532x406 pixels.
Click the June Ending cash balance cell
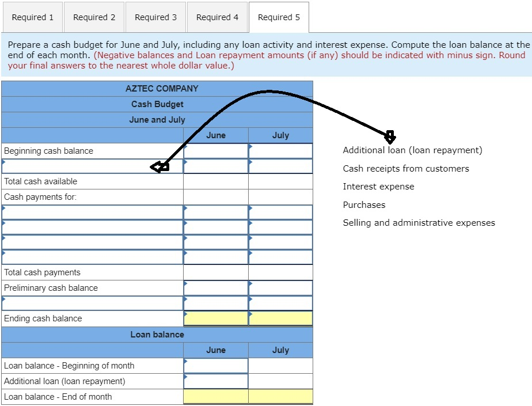point(216,318)
